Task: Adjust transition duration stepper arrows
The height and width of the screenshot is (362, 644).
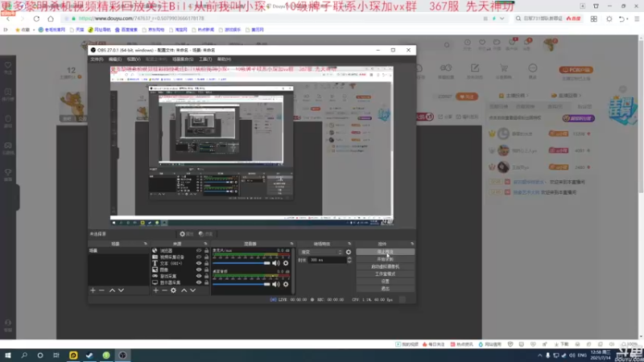Action: [349, 260]
